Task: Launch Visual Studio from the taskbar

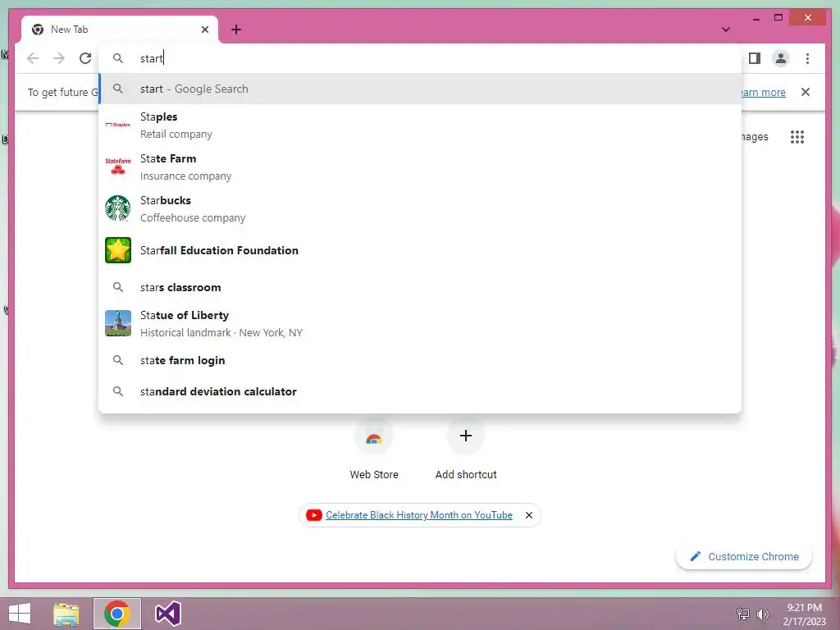Action: tap(167, 614)
